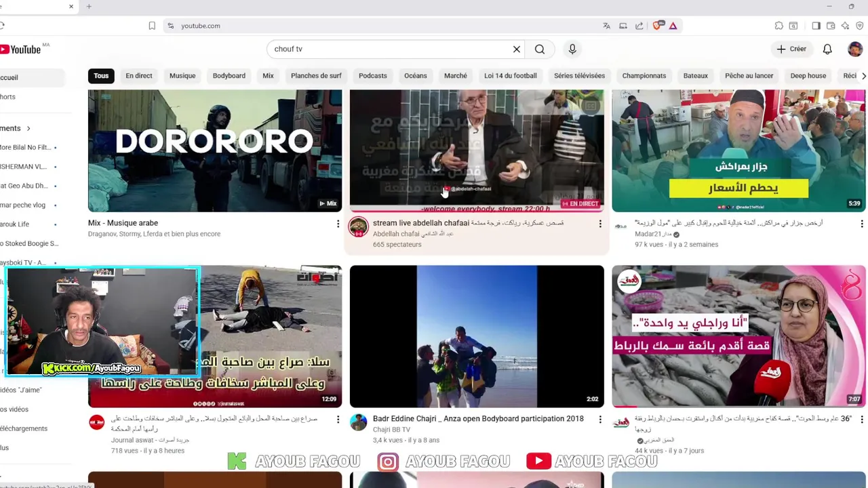Open options for Mix - Musique arabe
Image resolution: width=868 pixels, height=488 pixels.
pyautogui.click(x=338, y=224)
